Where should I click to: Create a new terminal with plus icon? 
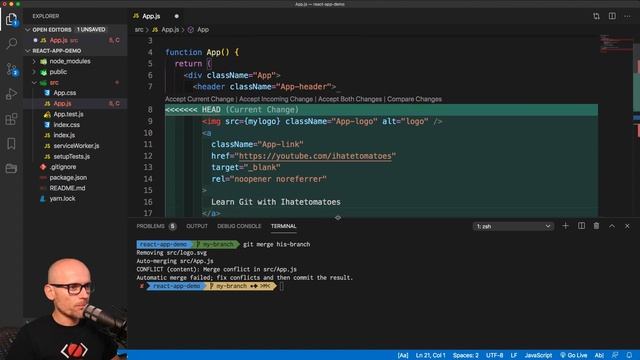tap(565, 226)
